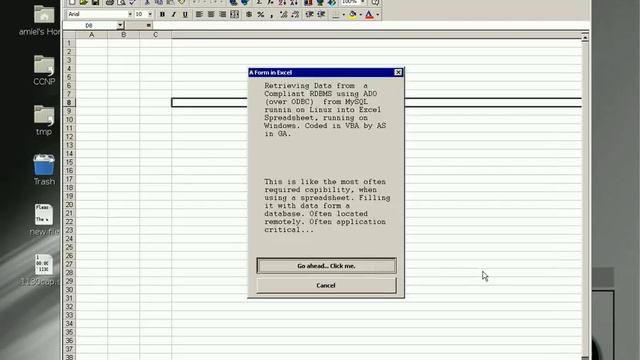Select row 8 header

[69, 102]
